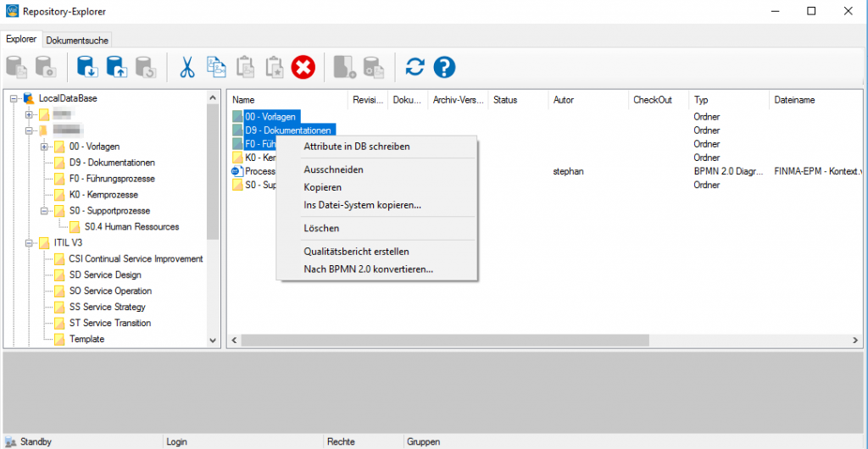Collapse the S0 - Supportprozesse tree node

click(x=44, y=211)
